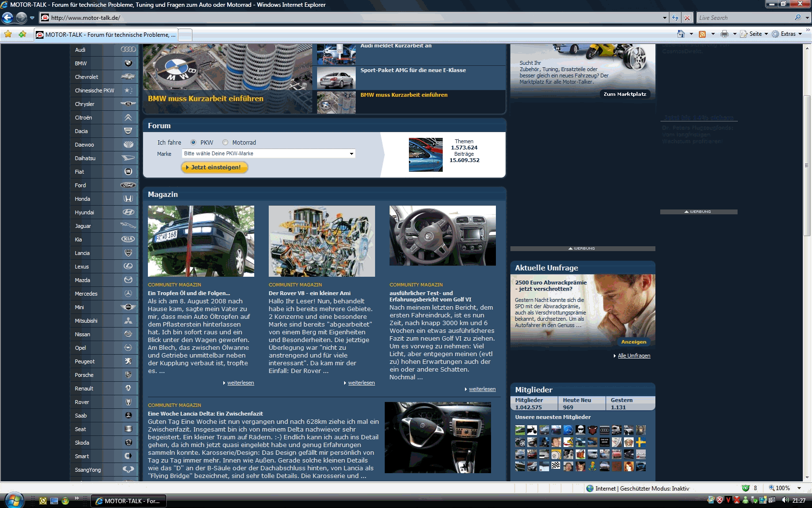Click the Add to Favorites icon
Image resolution: width=812 pixels, height=508 pixels.
[x=22, y=34]
